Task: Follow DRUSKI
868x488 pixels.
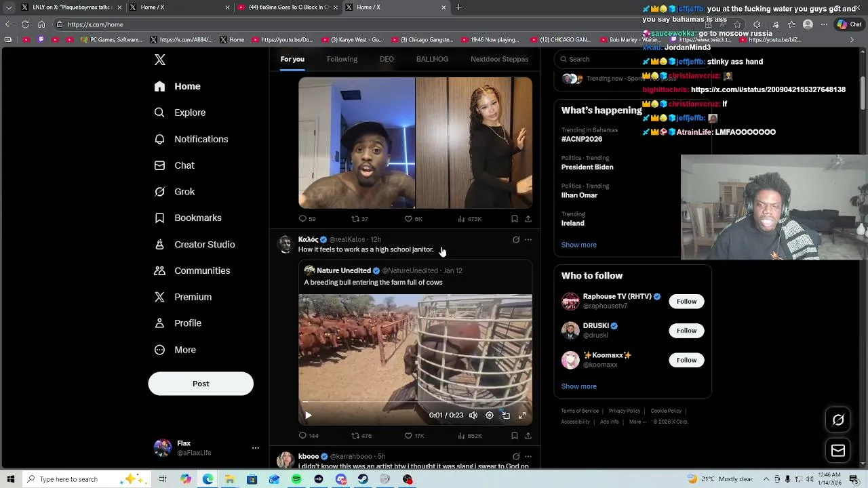Action: click(x=686, y=331)
